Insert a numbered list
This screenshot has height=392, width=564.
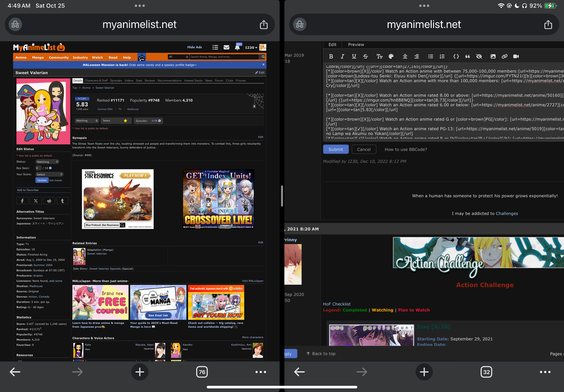[x=442, y=56]
